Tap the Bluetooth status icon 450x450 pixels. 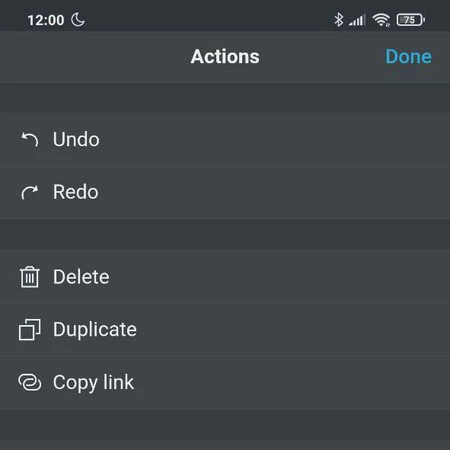point(339,20)
